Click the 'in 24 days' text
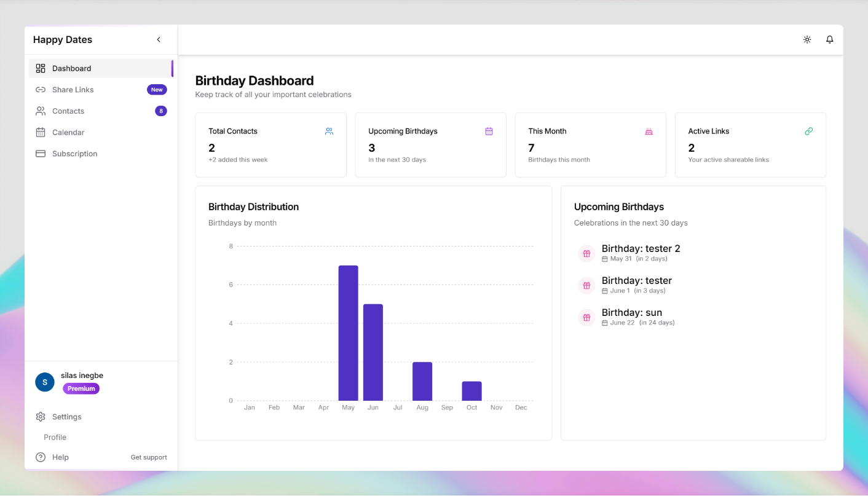Screen dimensions: 868x496 [x=657, y=323]
